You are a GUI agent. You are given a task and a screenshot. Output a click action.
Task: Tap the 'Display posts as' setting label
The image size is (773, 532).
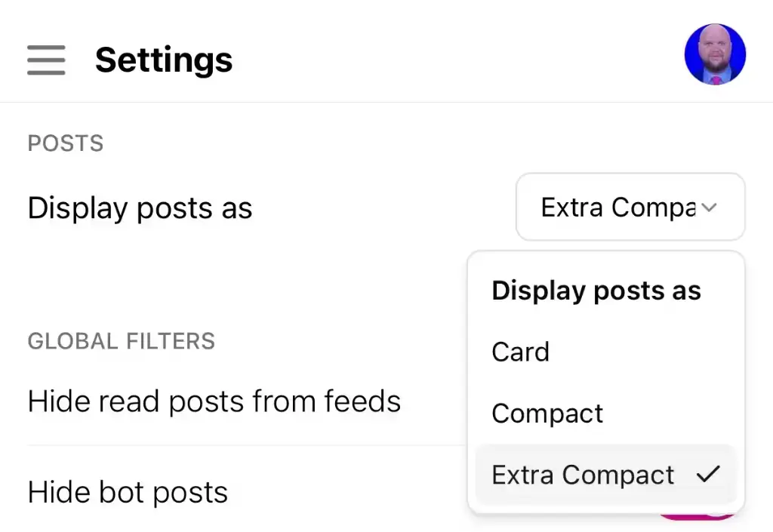tap(140, 208)
